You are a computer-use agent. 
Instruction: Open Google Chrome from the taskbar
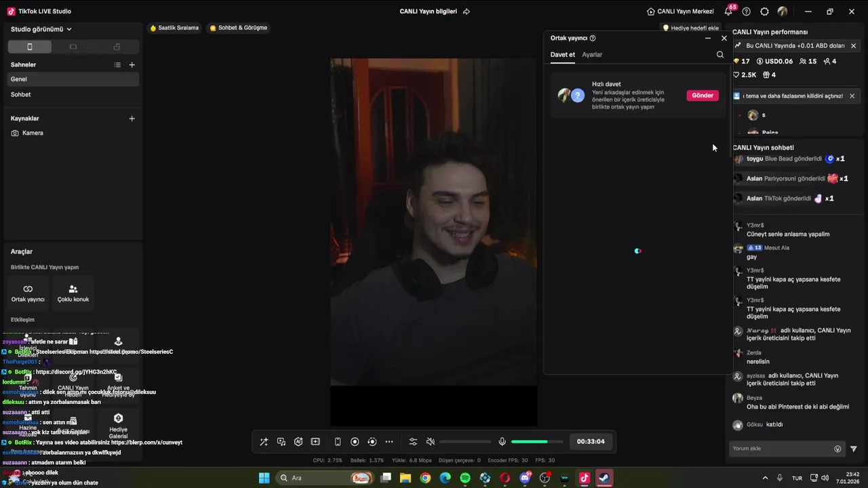coord(425,478)
